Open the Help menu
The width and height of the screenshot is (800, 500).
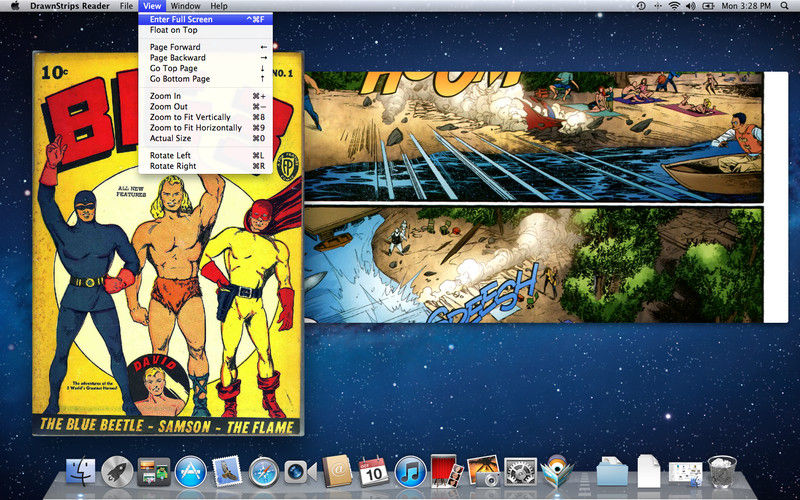pyautogui.click(x=219, y=6)
